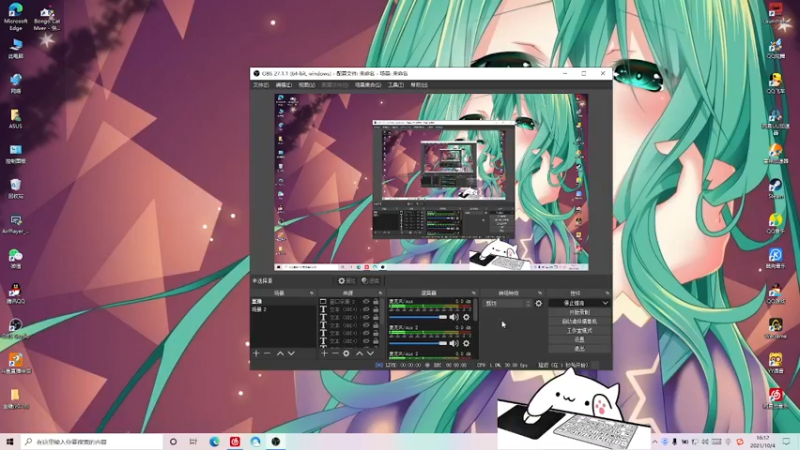The height and width of the screenshot is (450, 800).
Task: Add a new source with the plus icon
Action: coord(324,353)
